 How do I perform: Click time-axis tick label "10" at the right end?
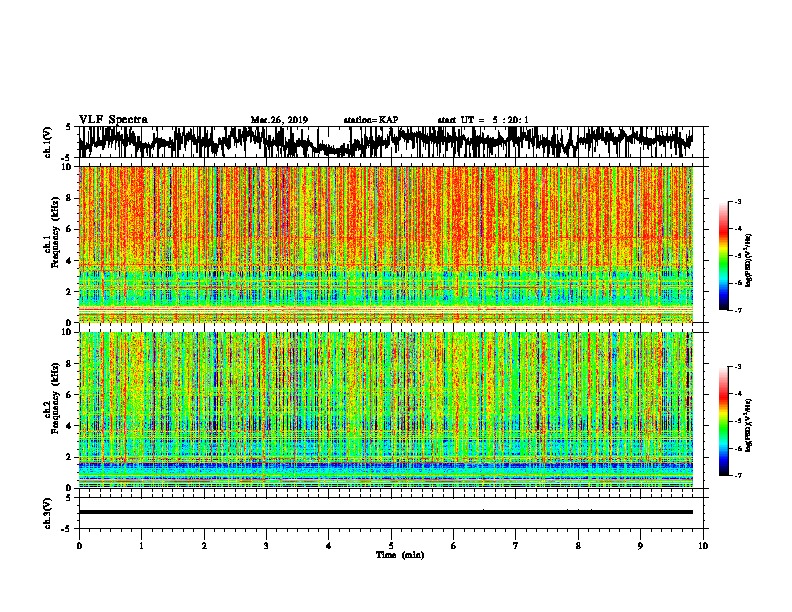(703, 546)
